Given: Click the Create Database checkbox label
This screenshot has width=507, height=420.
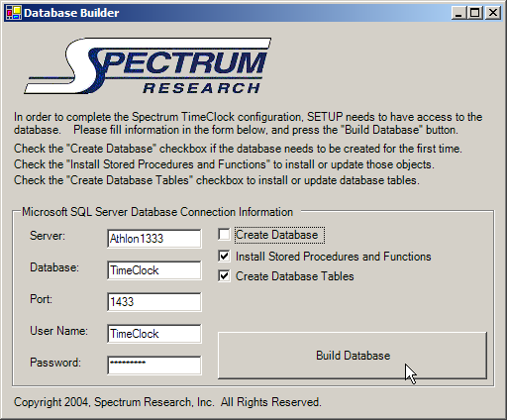Looking at the screenshot, I should tap(276, 235).
